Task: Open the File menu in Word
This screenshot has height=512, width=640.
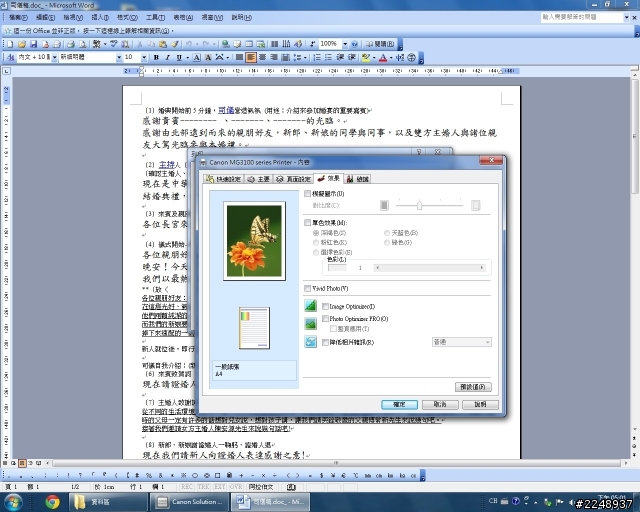Action: (x=18, y=18)
